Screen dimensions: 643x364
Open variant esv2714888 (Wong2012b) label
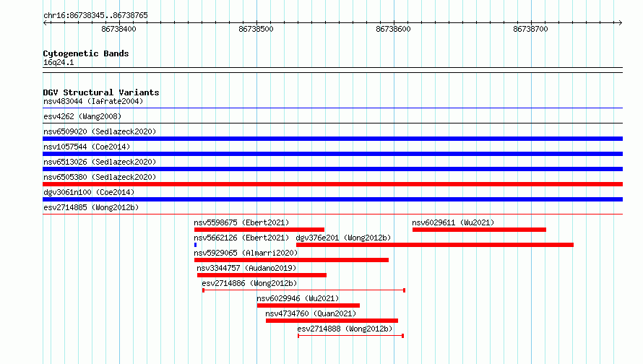click(345, 329)
